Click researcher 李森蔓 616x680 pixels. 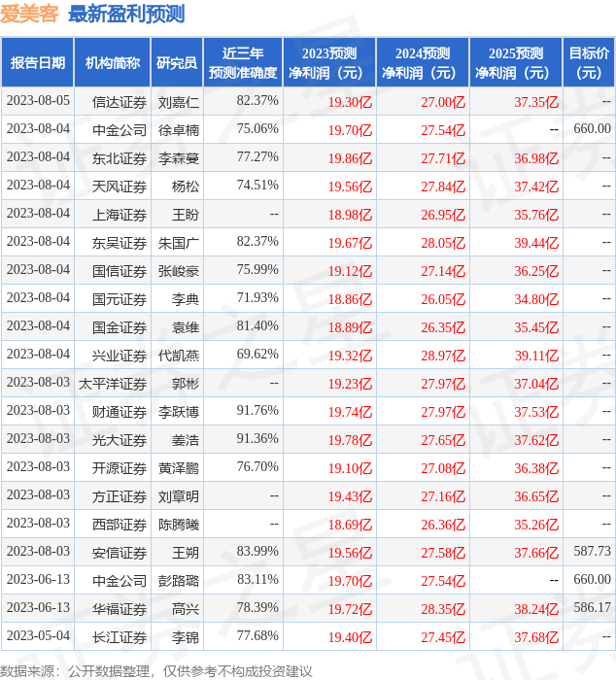(x=179, y=158)
